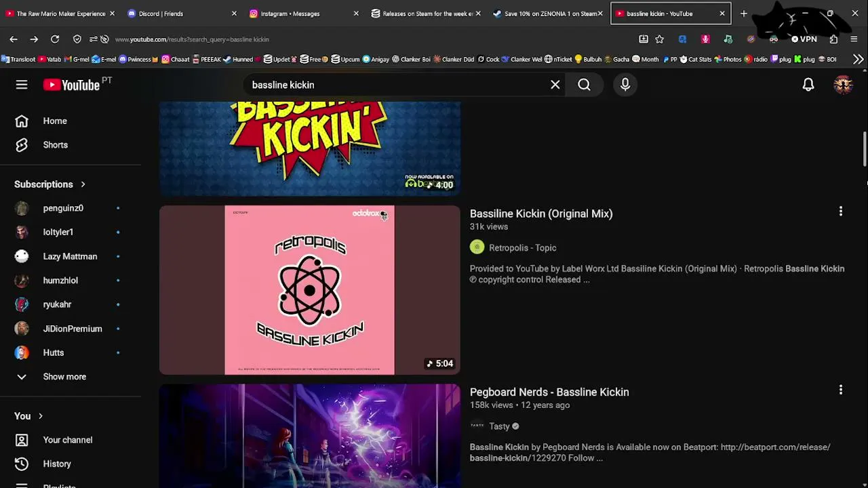The height and width of the screenshot is (488, 868).
Task: Bookmark this page with the star
Action: 659,39
